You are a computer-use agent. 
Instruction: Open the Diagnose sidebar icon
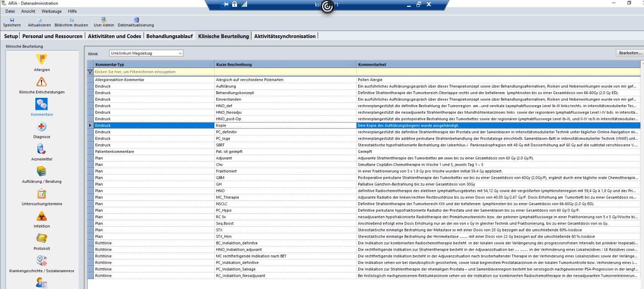tap(41, 127)
